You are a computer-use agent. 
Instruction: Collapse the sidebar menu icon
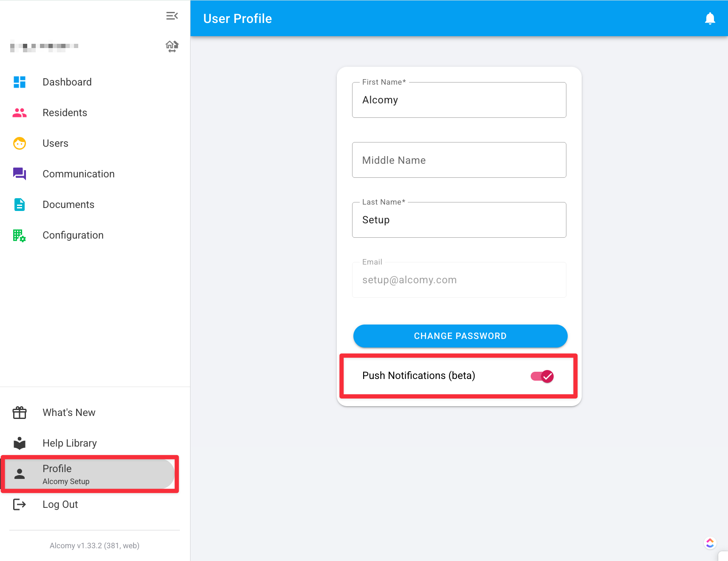[x=172, y=16]
